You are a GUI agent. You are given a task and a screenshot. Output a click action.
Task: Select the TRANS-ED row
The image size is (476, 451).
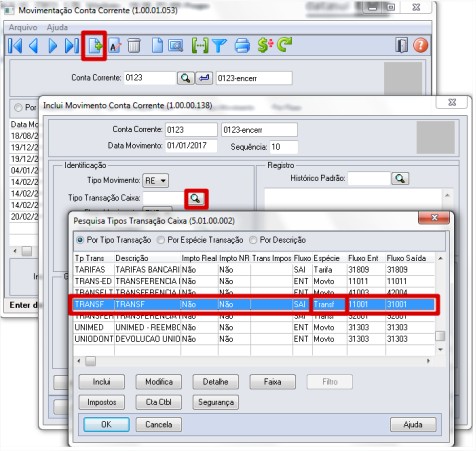click(x=254, y=281)
